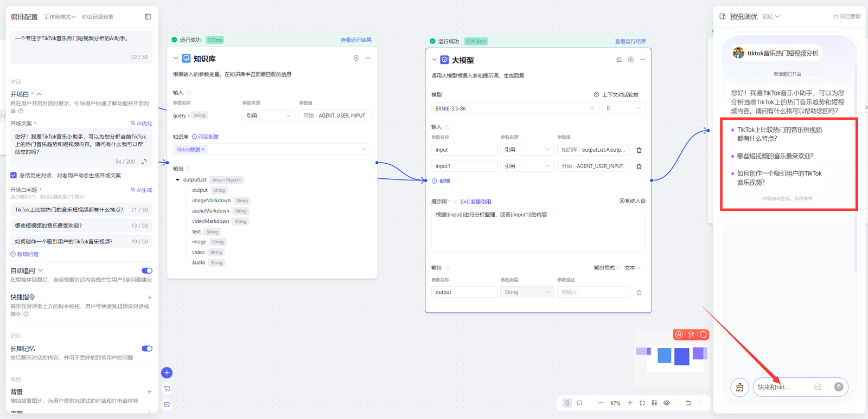Open 系统人设 setting
Image resolution: width=868 pixels, height=419 pixels.
point(633,201)
